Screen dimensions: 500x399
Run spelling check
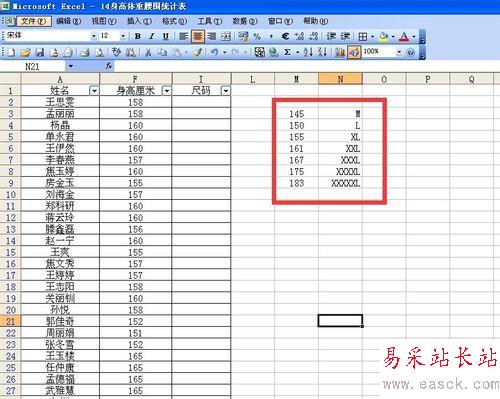(116, 52)
